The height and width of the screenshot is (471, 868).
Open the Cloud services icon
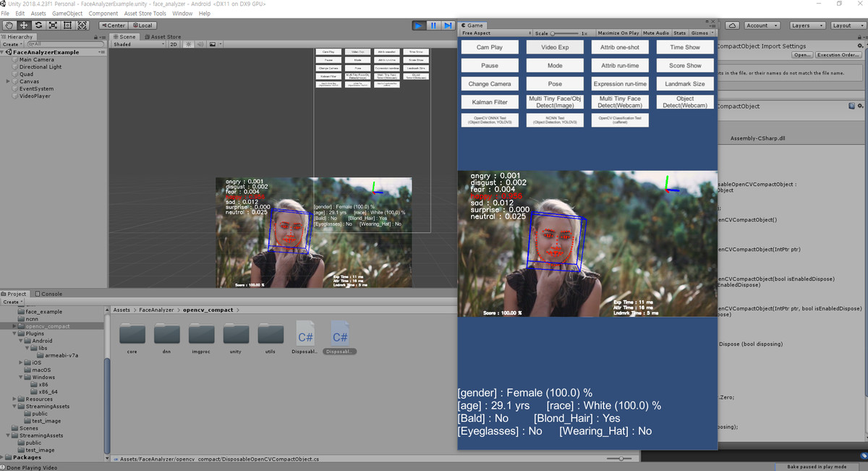click(x=732, y=25)
